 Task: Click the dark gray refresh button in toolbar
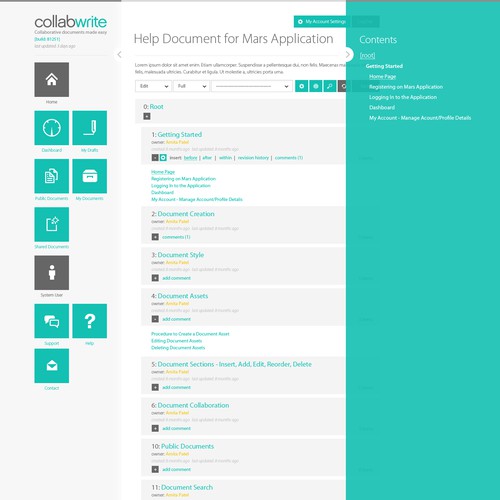click(x=342, y=86)
